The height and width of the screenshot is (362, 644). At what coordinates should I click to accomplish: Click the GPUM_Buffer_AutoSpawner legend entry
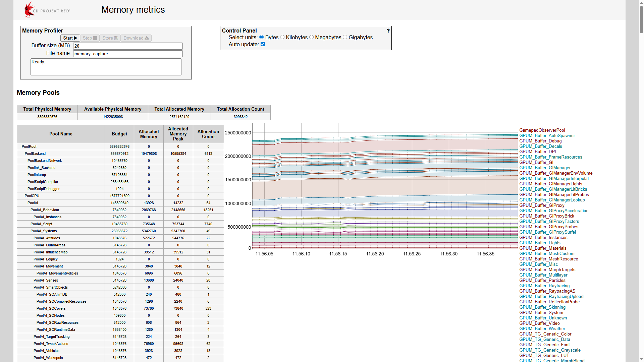click(x=547, y=136)
